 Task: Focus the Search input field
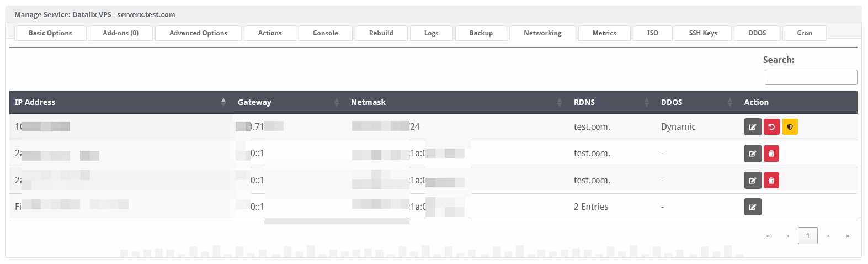[811, 77]
